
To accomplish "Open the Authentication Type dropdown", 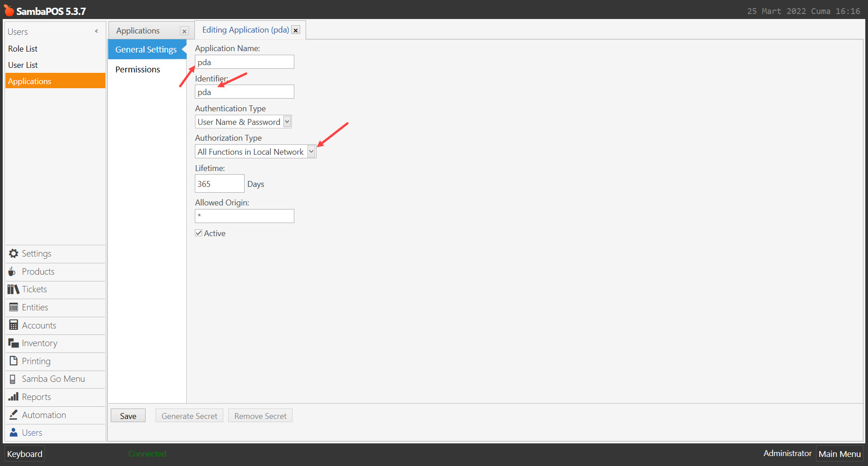I will pos(287,121).
